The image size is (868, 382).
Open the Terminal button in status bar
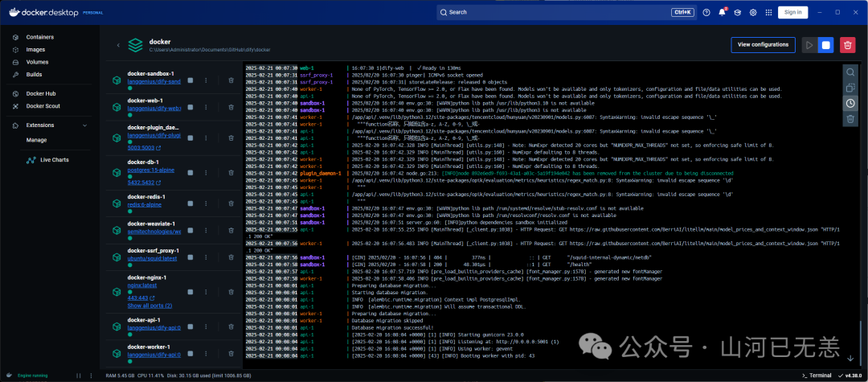[x=817, y=376]
